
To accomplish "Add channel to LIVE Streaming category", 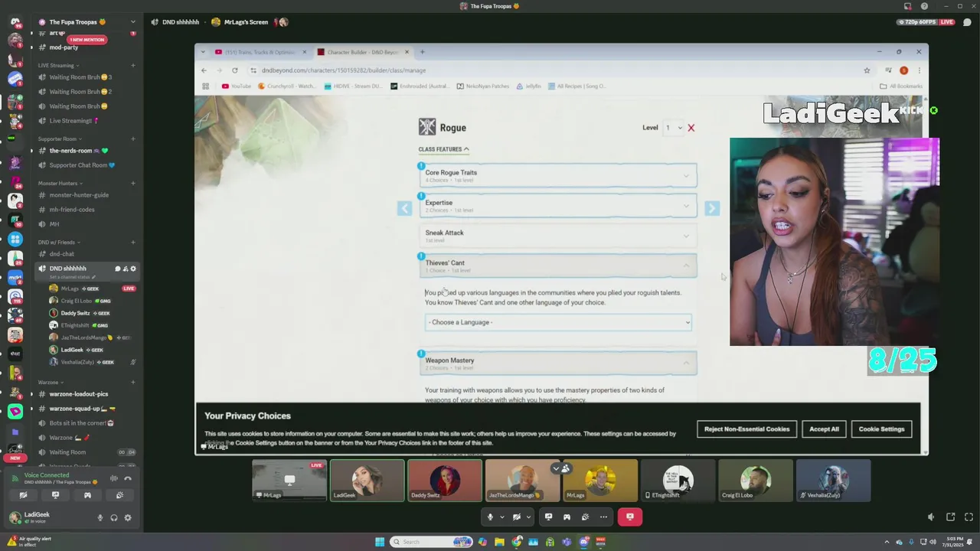I will tap(132, 66).
